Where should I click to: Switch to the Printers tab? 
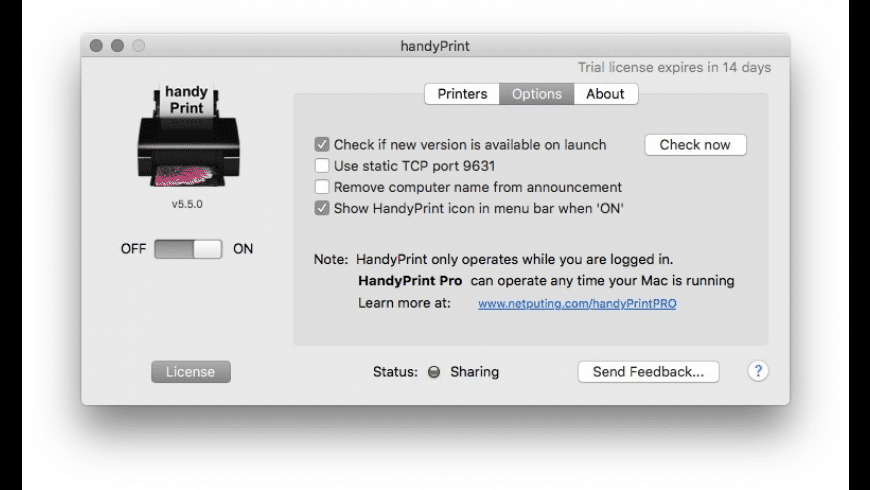(x=462, y=94)
